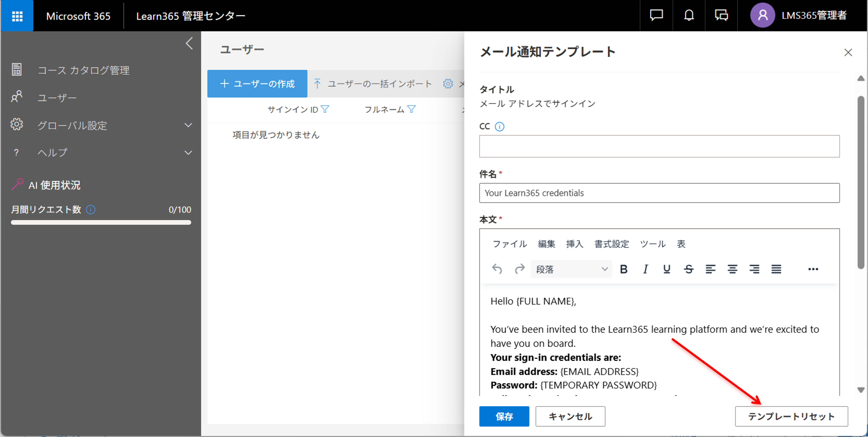Expand ヘルプ chevron
Viewport: 868px width, 437px height.
click(188, 153)
